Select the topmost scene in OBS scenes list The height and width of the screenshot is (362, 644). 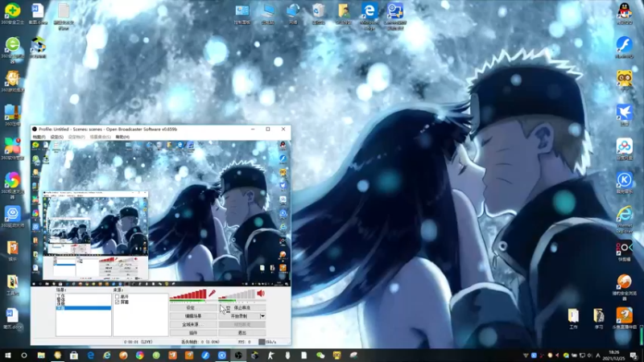click(x=84, y=295)
